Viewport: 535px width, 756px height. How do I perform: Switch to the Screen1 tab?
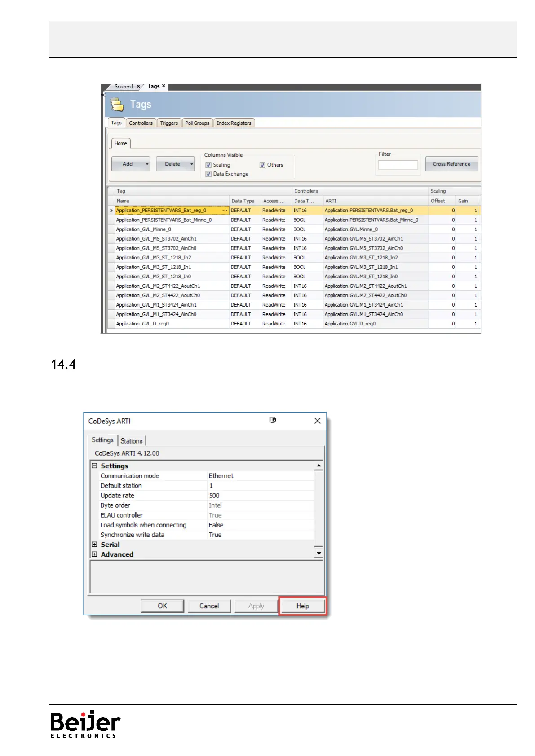pos(124,87)
